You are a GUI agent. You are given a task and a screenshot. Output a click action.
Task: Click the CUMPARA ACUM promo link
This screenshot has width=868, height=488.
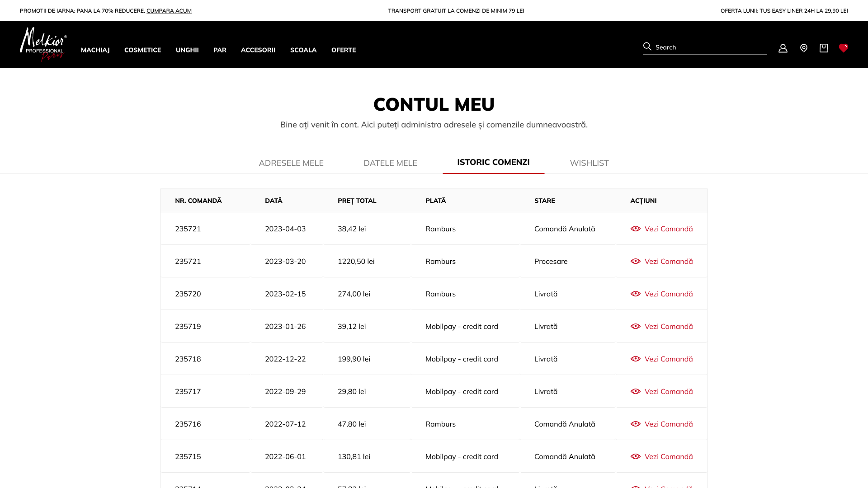pos(169,10)
